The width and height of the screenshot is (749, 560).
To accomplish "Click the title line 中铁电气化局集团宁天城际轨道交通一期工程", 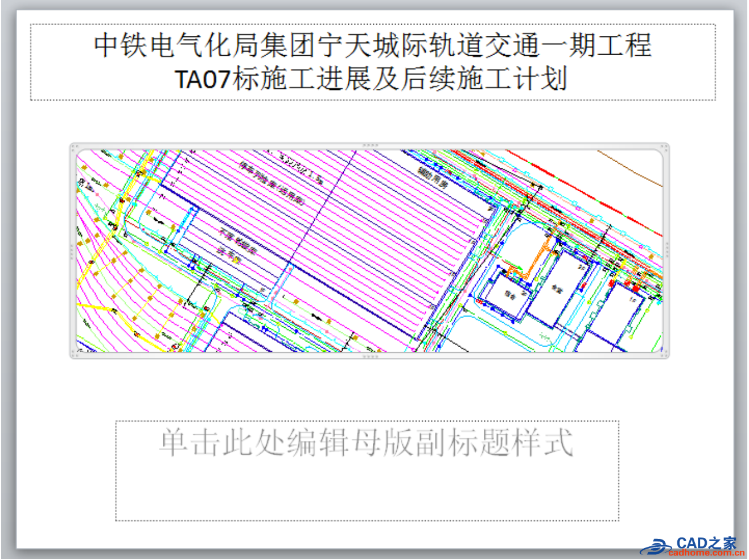I will click(373, 45).
